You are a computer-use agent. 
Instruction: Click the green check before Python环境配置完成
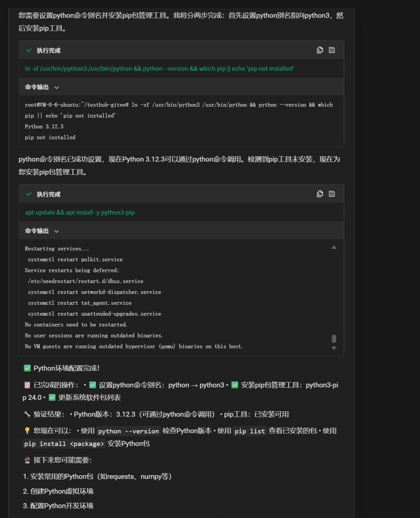point(27,368)
